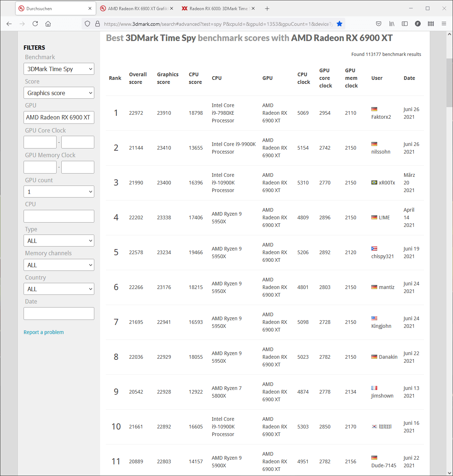Click the Report a problem link
The width and height of the screenshot is (453, 476).
pos(44,332)
